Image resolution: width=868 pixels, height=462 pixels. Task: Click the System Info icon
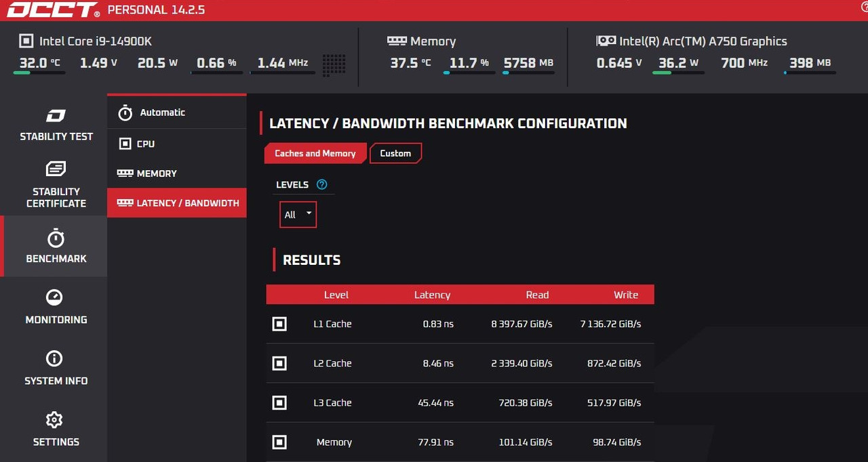[54, 358]
